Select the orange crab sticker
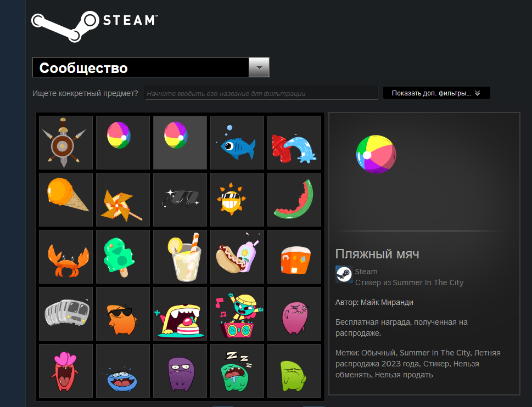 pyautogui.click(x=66, y=257)
